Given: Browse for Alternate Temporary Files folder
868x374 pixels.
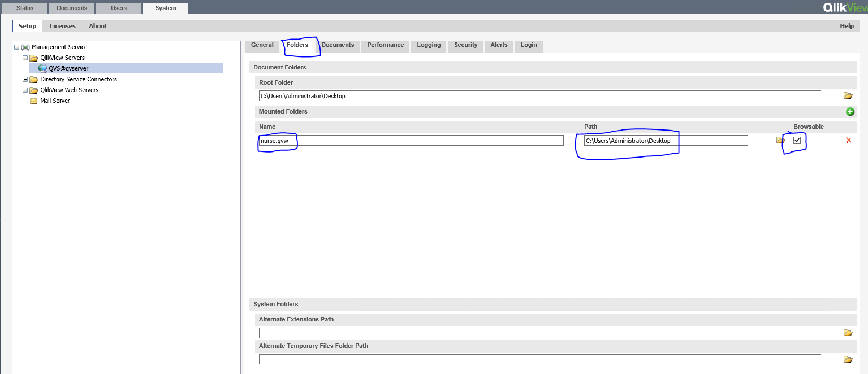Looking at the screenshot, I should coord(848,359).
